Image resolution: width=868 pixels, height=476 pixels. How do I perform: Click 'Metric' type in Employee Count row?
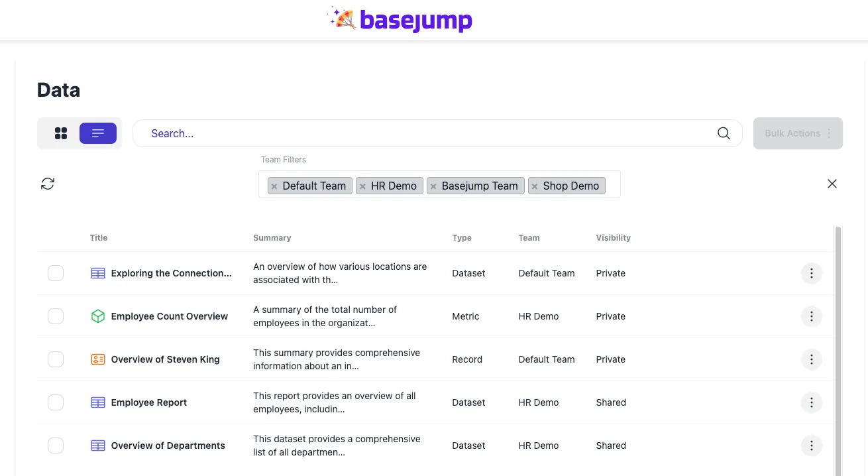pyautogui.click(x=466, y=316)
